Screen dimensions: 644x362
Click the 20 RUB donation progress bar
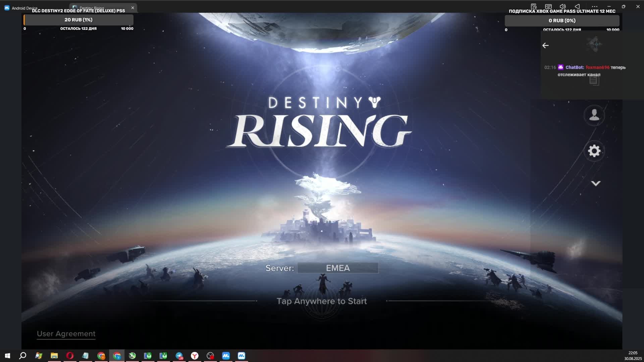click(x=78, y=20)
